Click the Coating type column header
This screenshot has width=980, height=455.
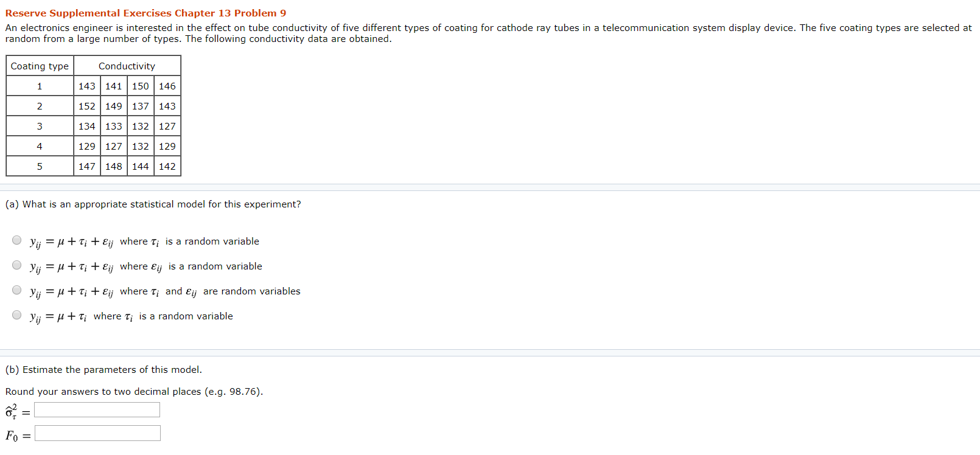pos(40,66)
